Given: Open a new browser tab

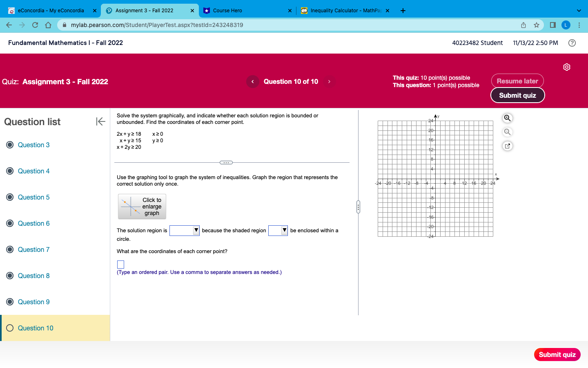Looking at the screenshot, I should pyautogui.click(x=403, y=11).
